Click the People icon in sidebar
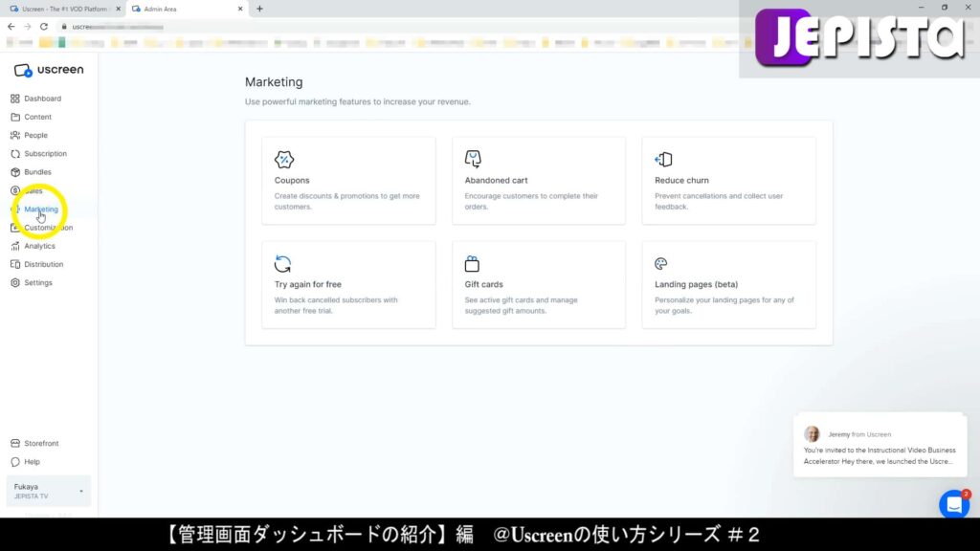This screenshot has width=980, height=551. tap(15, 135)
